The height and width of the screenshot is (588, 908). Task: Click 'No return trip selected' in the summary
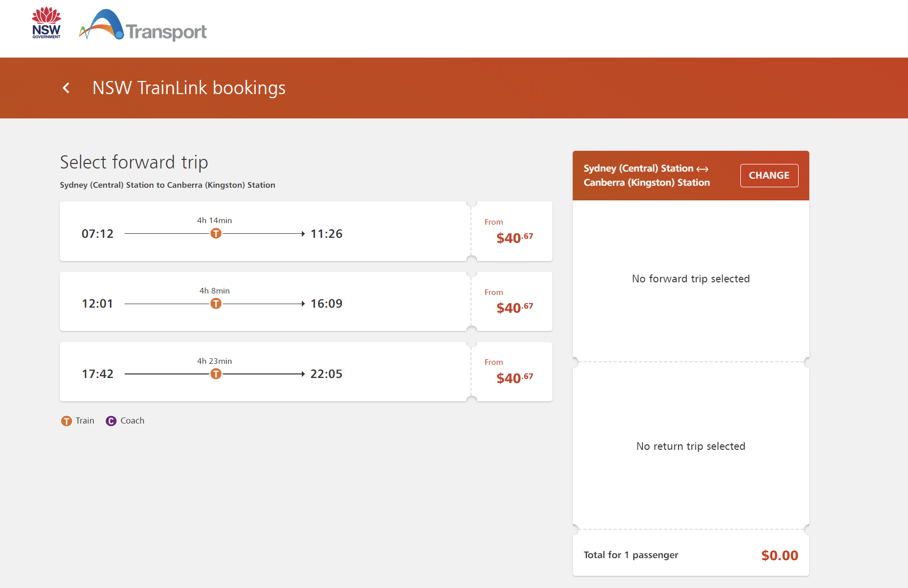(x=691, y=446)
